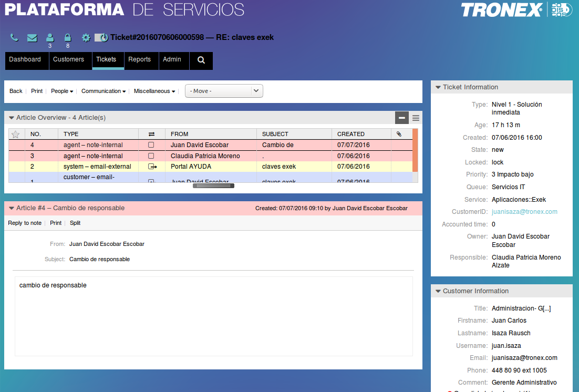
Task: Collapse the Article Overview widget triangle
Action: (x=11, y=118)
